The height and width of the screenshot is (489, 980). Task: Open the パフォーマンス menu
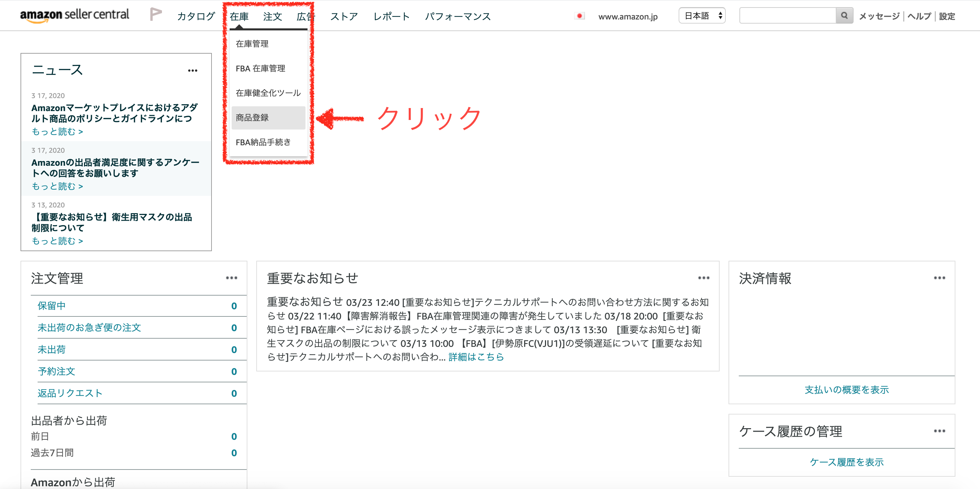pos(458,16)
